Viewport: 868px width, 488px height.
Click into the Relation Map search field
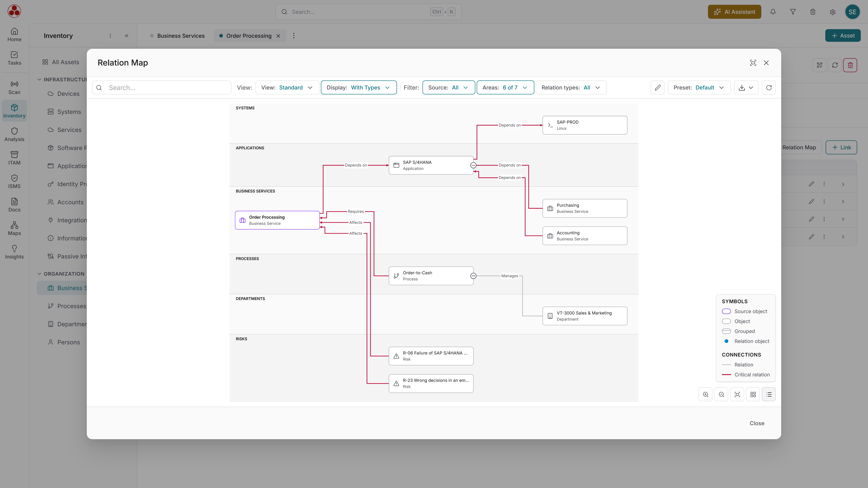click(162, 88)
